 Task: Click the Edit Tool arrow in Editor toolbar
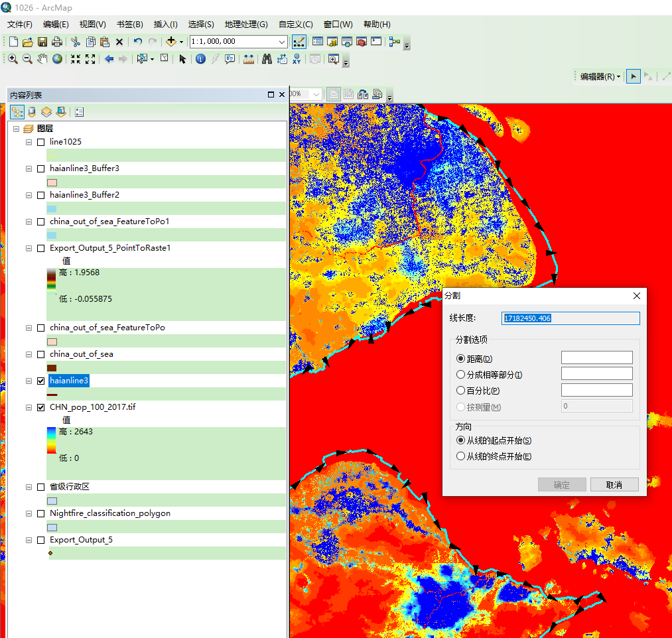634,77
